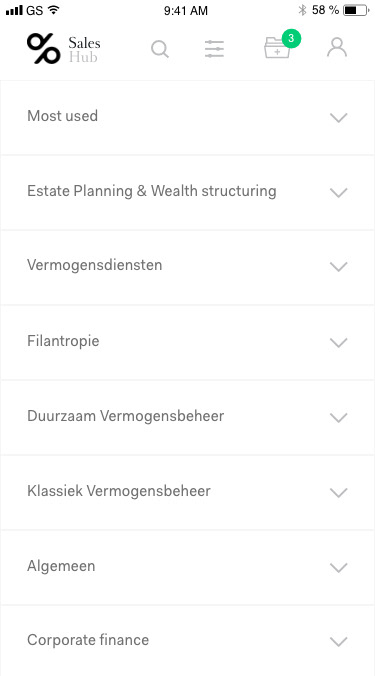Tap the battery indicator in status bar

click(x=356, y=10)
